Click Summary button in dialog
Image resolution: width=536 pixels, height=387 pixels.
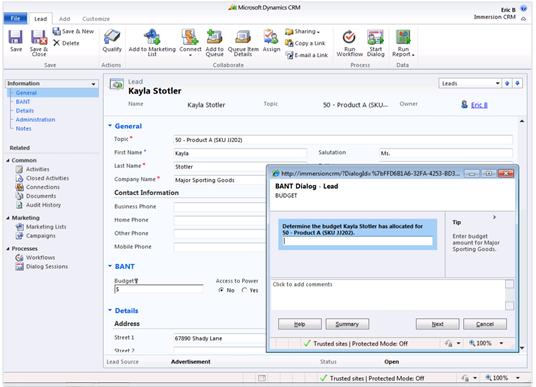click(x=347, y=324)
